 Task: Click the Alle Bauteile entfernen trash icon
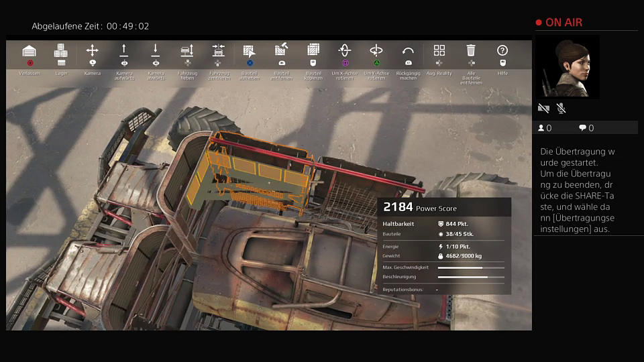(x=471, y=52)
